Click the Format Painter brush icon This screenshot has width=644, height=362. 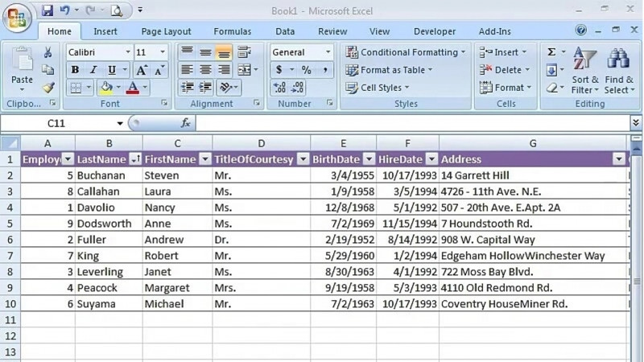point(47,88)
